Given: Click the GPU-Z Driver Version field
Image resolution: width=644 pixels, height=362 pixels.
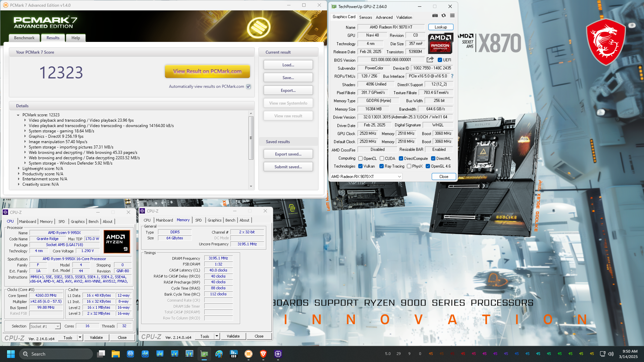Looking at the screenshot, I should [x=405, y=117].
